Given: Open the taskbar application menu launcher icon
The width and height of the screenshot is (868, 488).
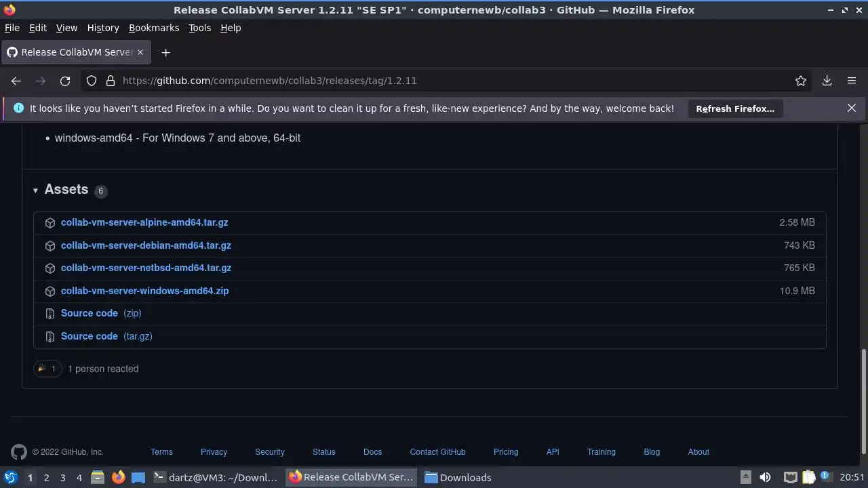Looking at the screenshot, I should tap(10, 478).
